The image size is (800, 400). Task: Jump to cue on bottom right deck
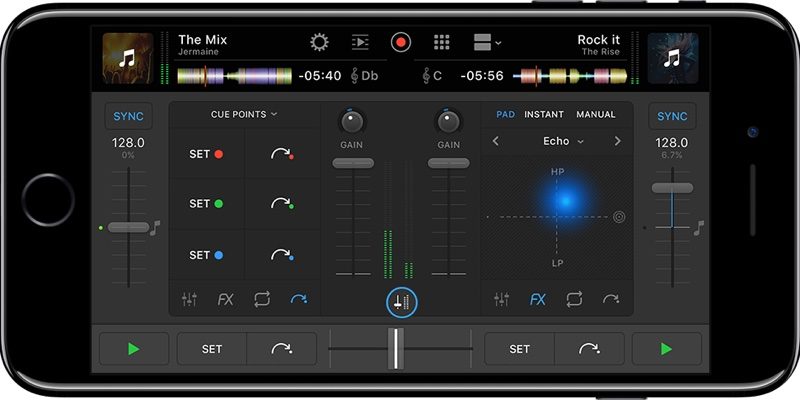(589, 349)
